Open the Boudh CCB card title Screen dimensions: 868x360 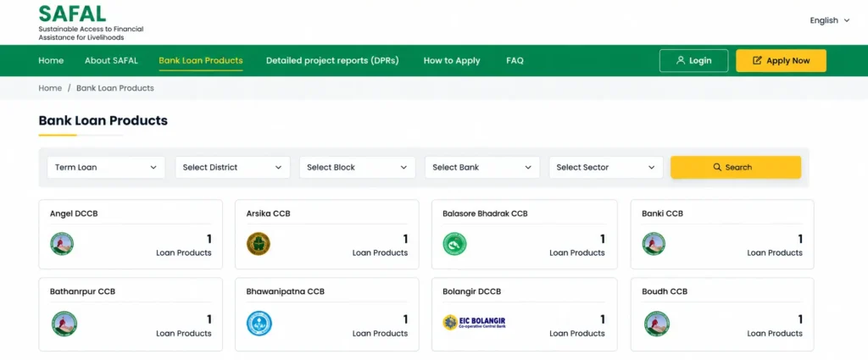665,291
